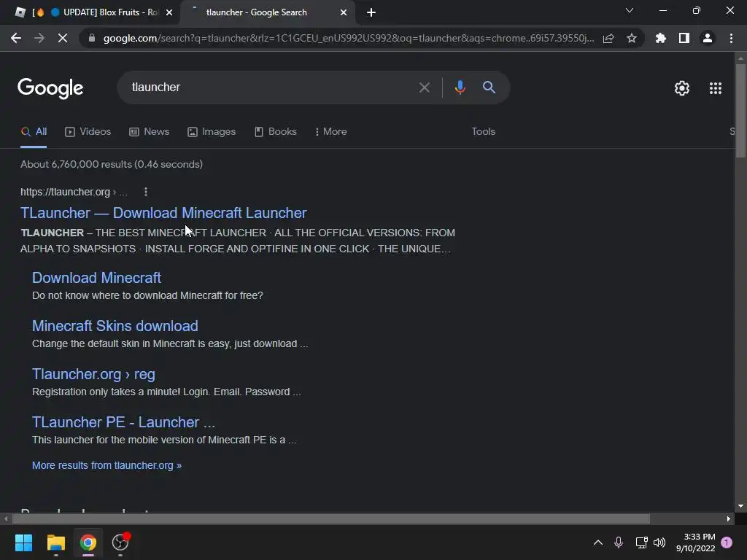Start voice search with microphone icon
The height and width of the screenshot is (560, 747).
click(460, 87)
